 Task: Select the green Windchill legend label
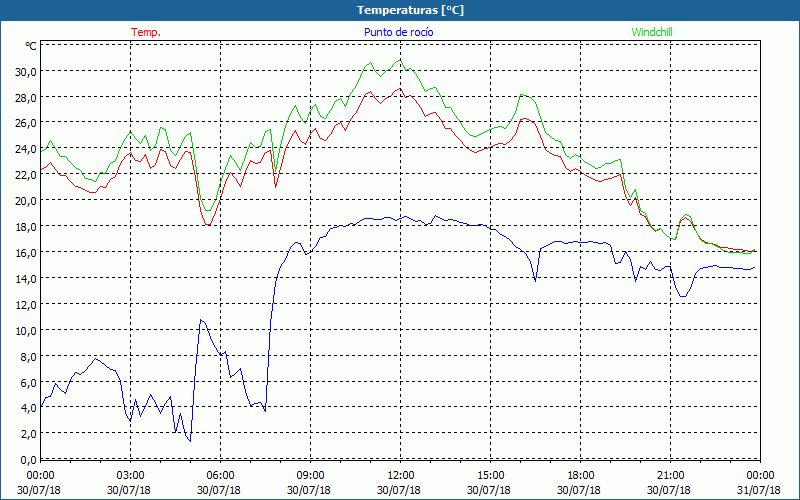(652, 32)
